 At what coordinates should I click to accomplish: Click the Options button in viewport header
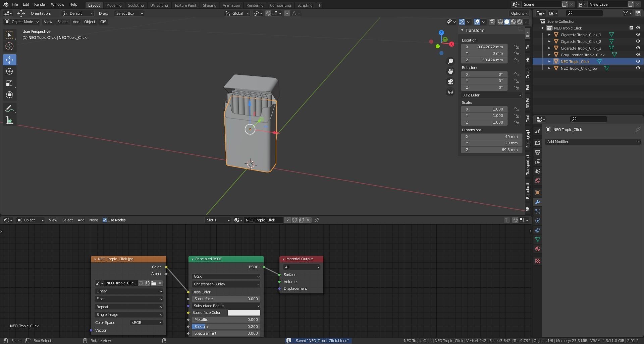(520, 13)
